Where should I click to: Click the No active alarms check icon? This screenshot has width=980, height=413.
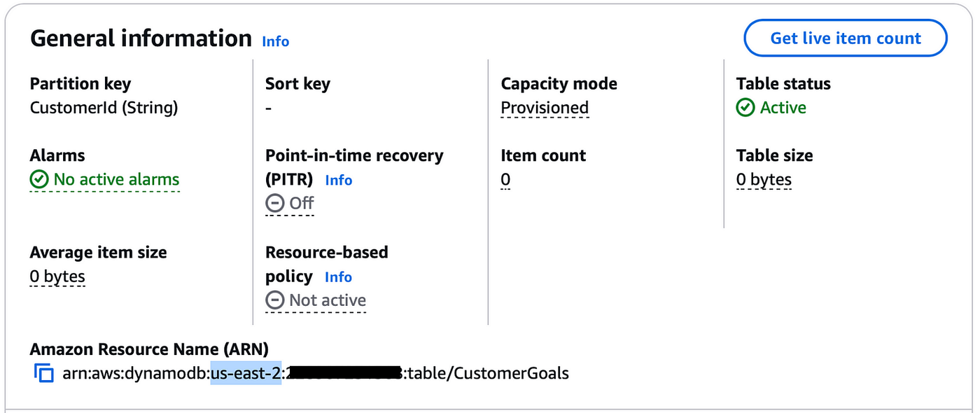(x=38, y=180)
